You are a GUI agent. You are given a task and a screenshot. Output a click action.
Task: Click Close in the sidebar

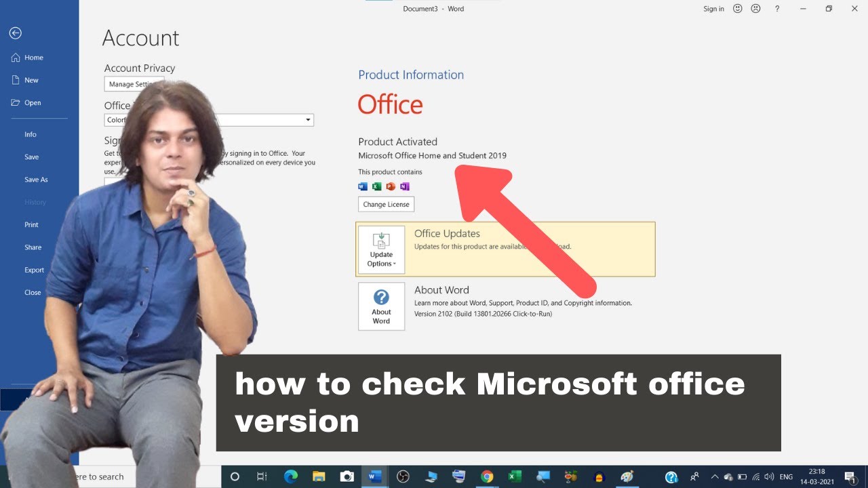33,292
